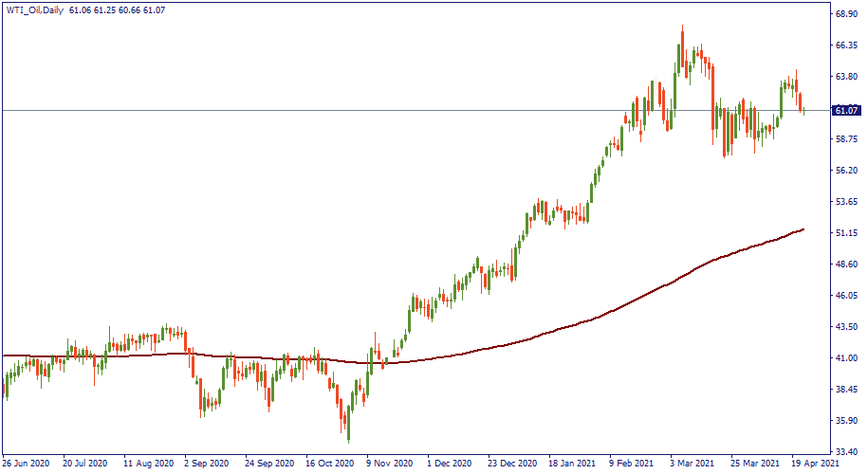Select the 3 Mar 2021 date label
Screen dimensions: 868x474
click(x=693, y=465)
